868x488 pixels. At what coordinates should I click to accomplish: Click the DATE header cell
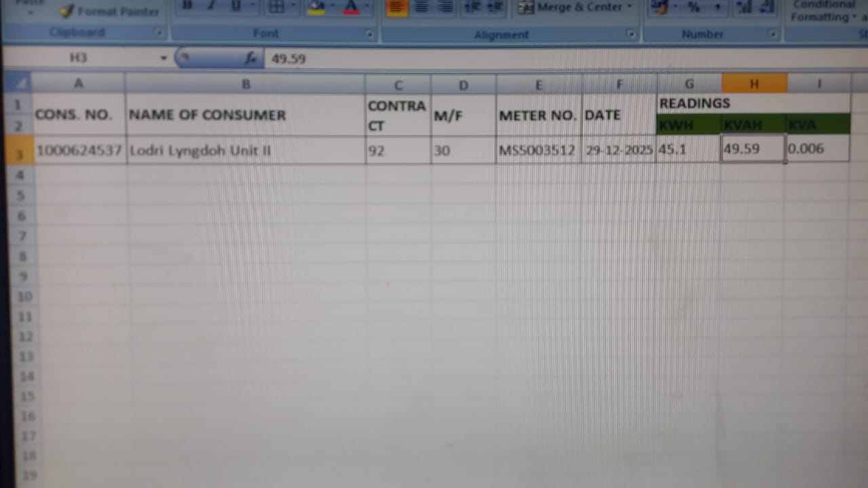[x=619, y=115]
